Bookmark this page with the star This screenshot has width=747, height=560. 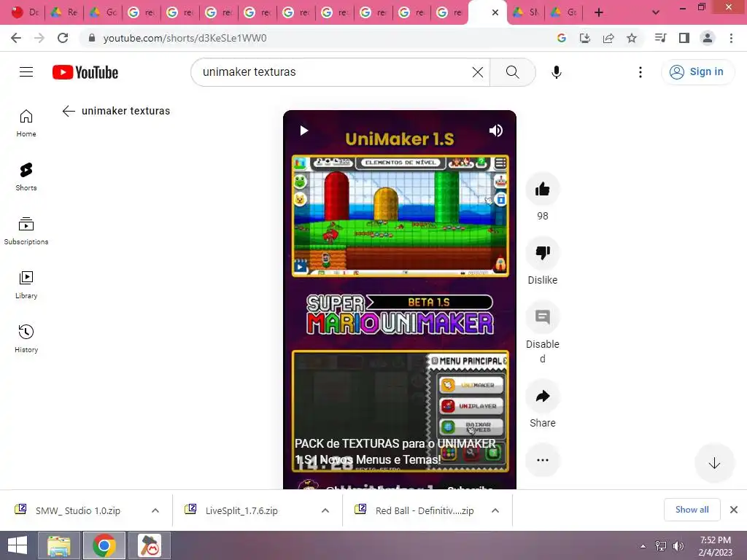pyautogui.click(x=631, y=38)
